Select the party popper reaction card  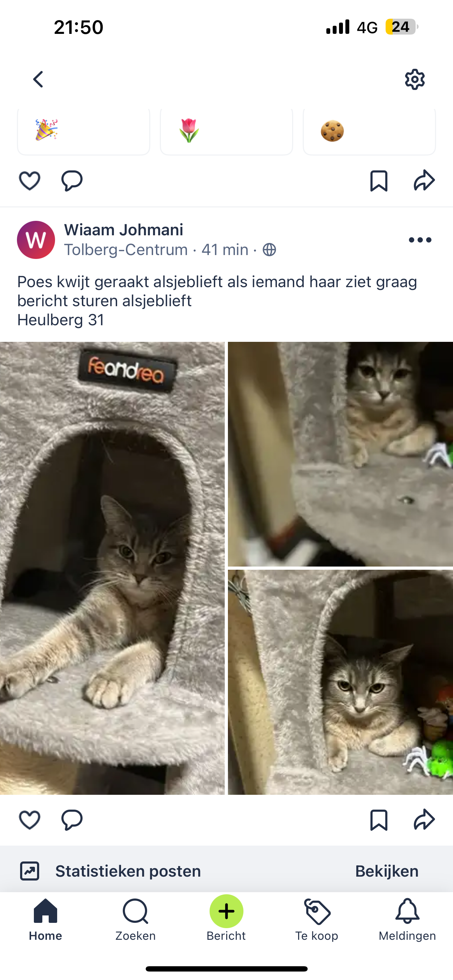pos(84,132)
